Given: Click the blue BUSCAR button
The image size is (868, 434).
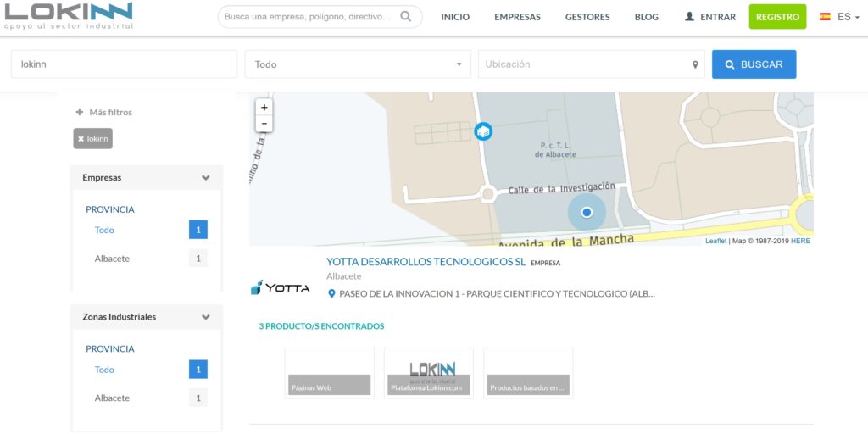Looking at the screenshot, I should coord(754,64).
